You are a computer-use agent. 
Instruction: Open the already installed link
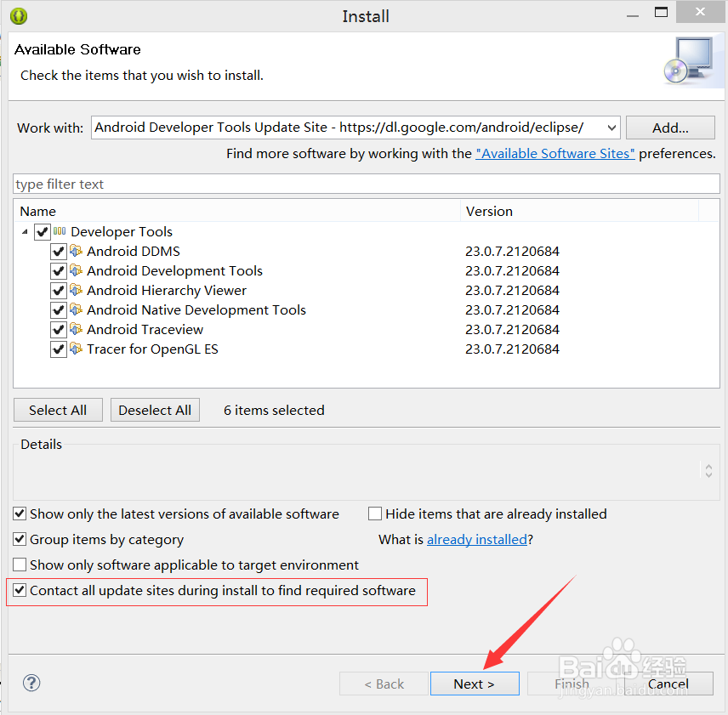[x=477, y=540]
